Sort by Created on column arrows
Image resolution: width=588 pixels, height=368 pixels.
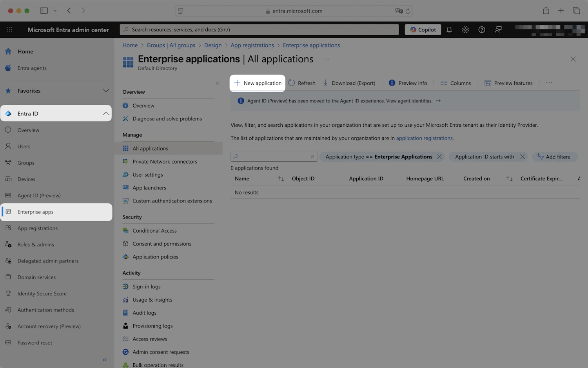point(509,179)
